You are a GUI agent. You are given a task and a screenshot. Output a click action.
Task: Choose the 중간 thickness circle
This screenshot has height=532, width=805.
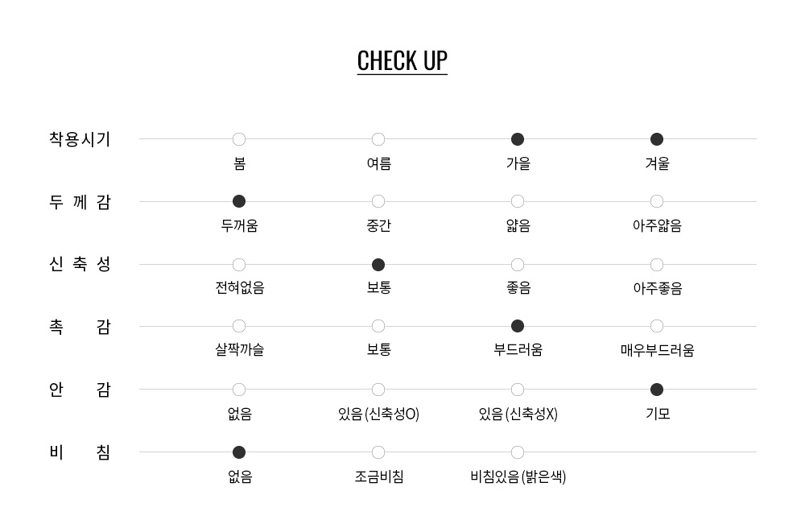(x=378, y=201)
